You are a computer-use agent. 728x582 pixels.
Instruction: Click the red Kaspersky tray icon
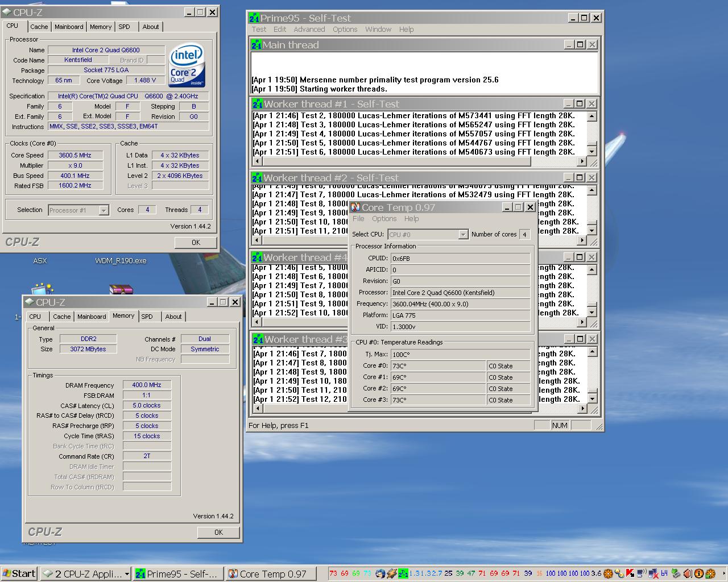[x=630, y=573]
